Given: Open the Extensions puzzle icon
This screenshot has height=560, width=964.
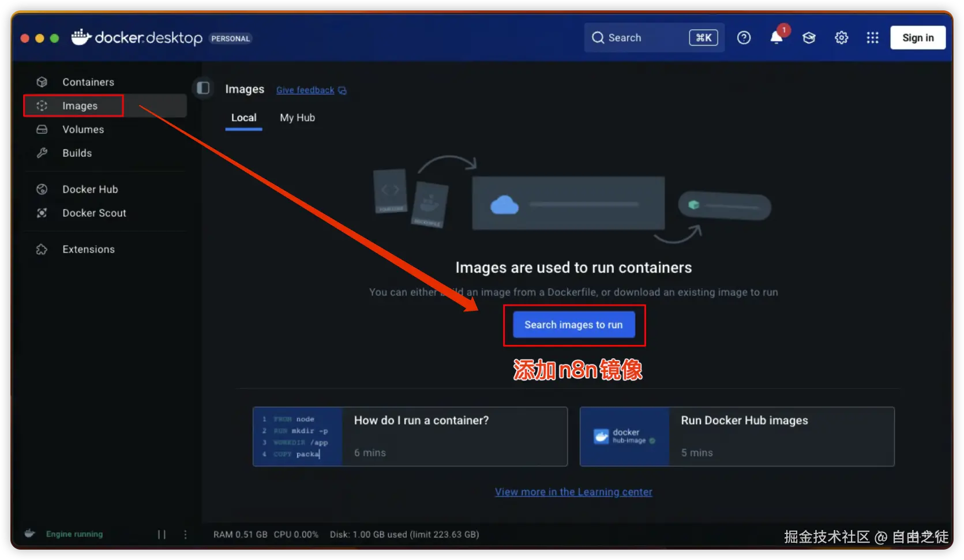Looking at the screenshot, I should tap(42, 249).
